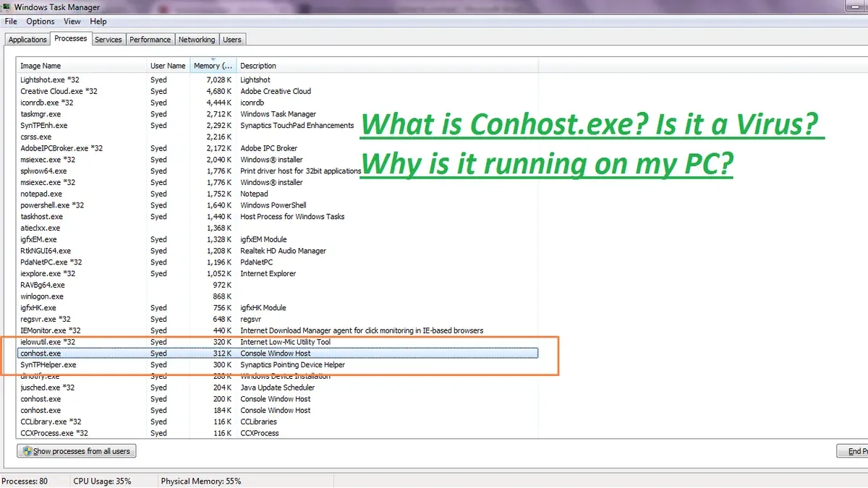Select the notepad.exe process row

(278, 194)
